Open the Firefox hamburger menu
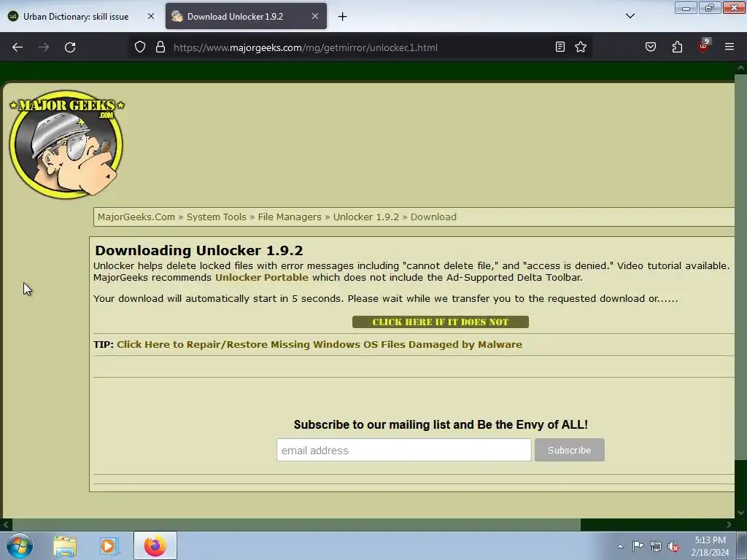The width and height of the screenshot is (747, 560). pos(729,47)
